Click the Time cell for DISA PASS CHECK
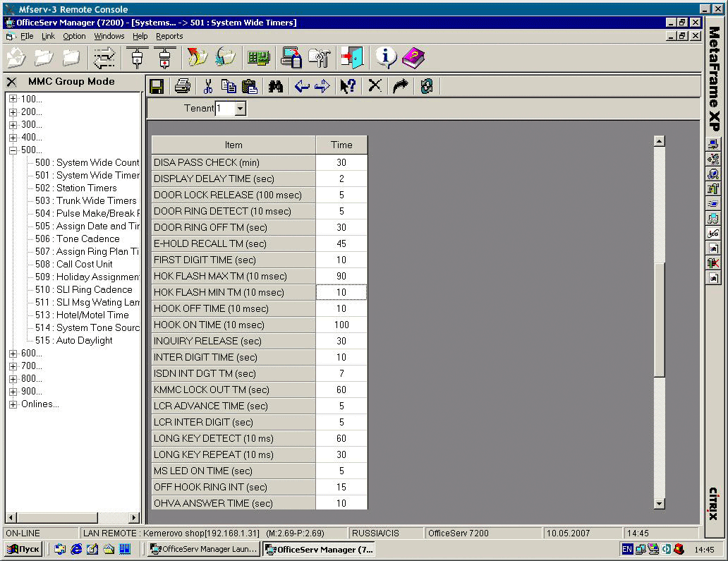 point(341,162)
